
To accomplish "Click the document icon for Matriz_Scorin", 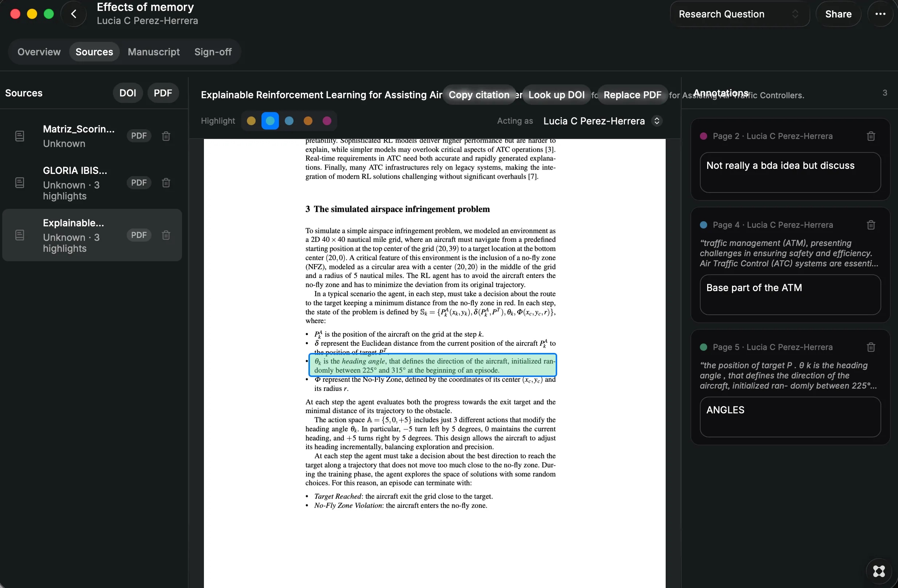I will click(20, 136).
